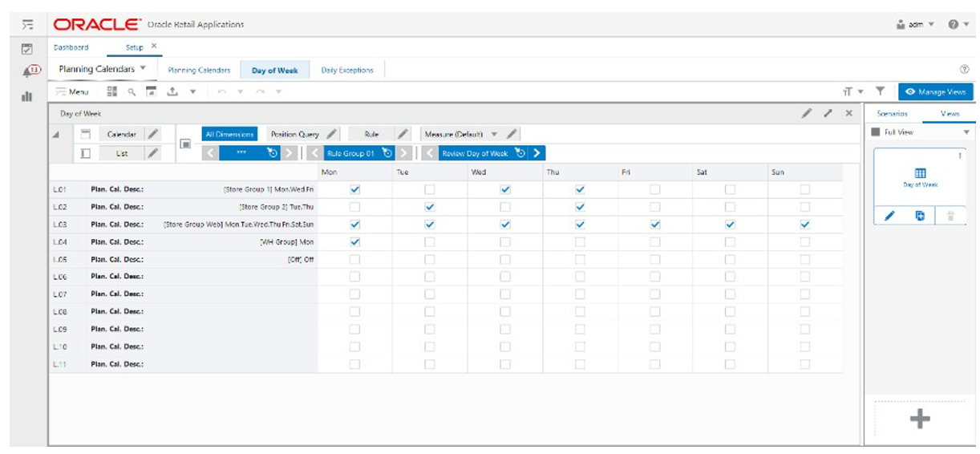Select the All Dimensions button

(229, 134)
